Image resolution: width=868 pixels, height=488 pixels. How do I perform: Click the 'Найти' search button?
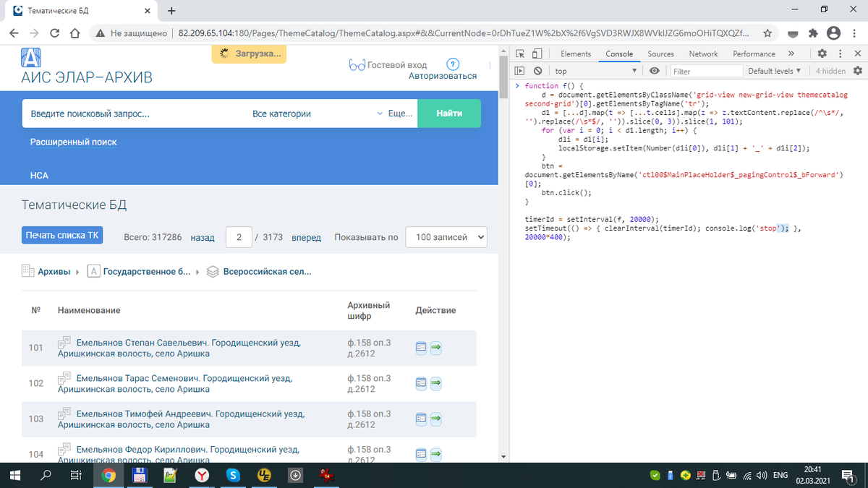coord(450,114)
